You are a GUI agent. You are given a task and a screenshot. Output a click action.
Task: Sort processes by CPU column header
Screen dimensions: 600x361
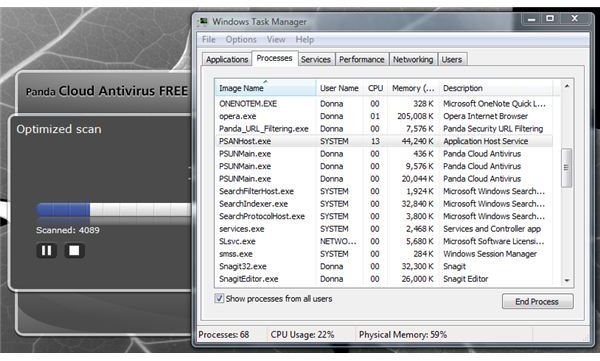click(x=375, y=88)
